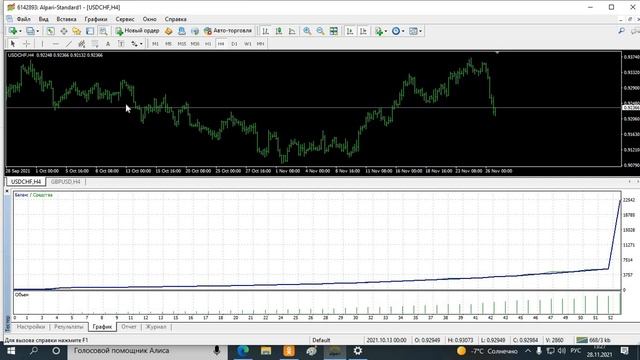The image size is (640, 360).
Task: Show the Data Window panel
Action: pos(64,31)
